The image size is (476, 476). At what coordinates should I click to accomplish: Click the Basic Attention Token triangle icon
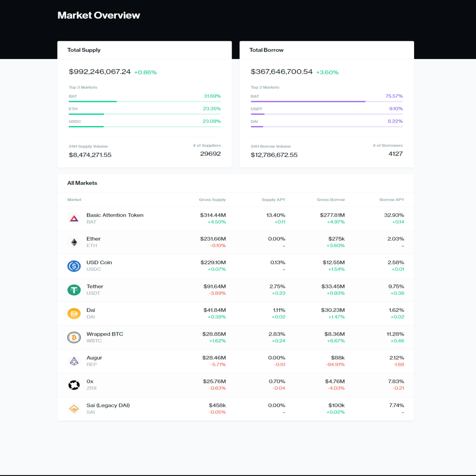pyautogui.click(x=74, y=219)
